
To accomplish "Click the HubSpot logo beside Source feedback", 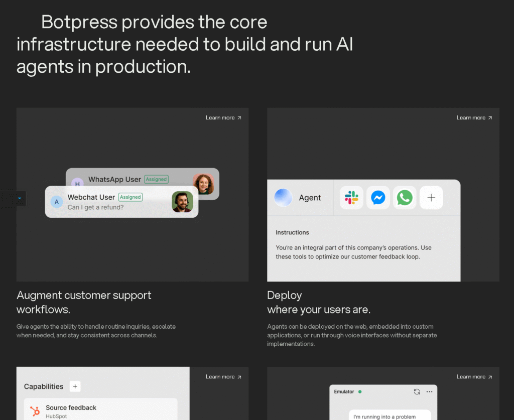I will click(x=35, y=411).
